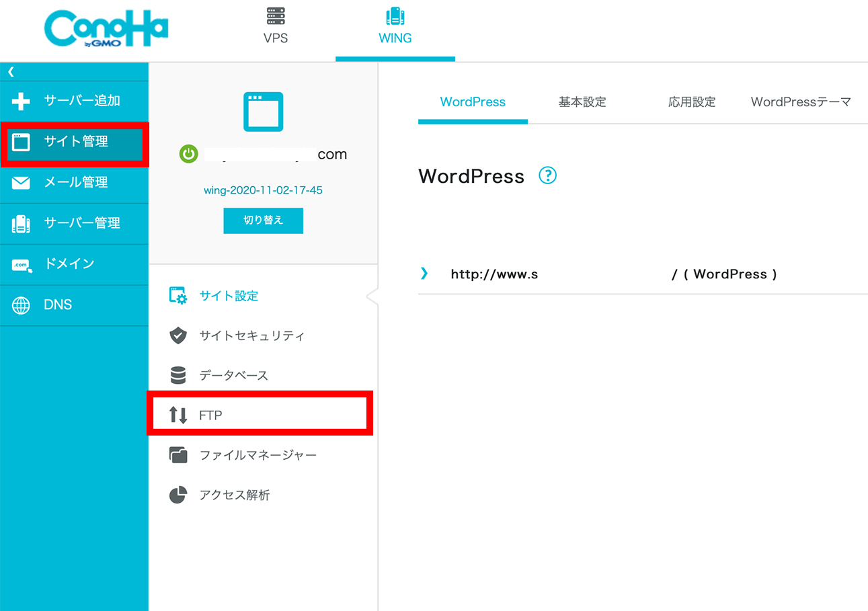This screenshot has height=611, width=868.
Task: Click the plus icon for サーバー追加
Action: pyautogui.click(x=22, y=101)
